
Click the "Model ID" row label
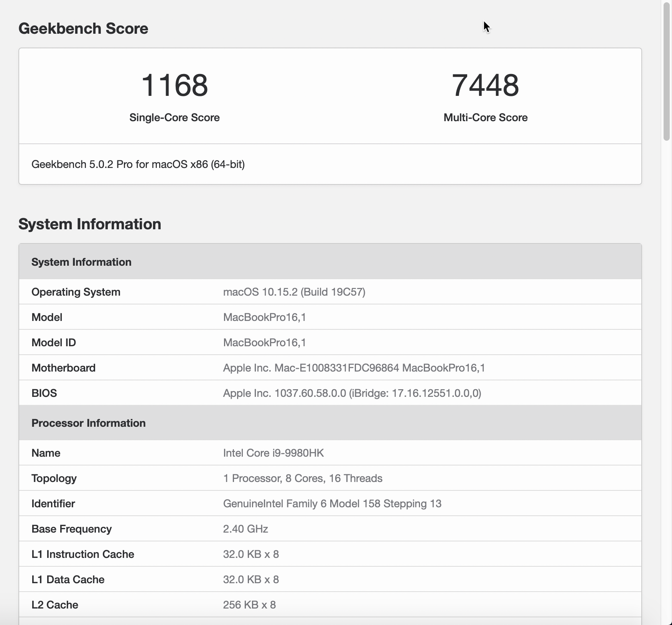point(54,343)
